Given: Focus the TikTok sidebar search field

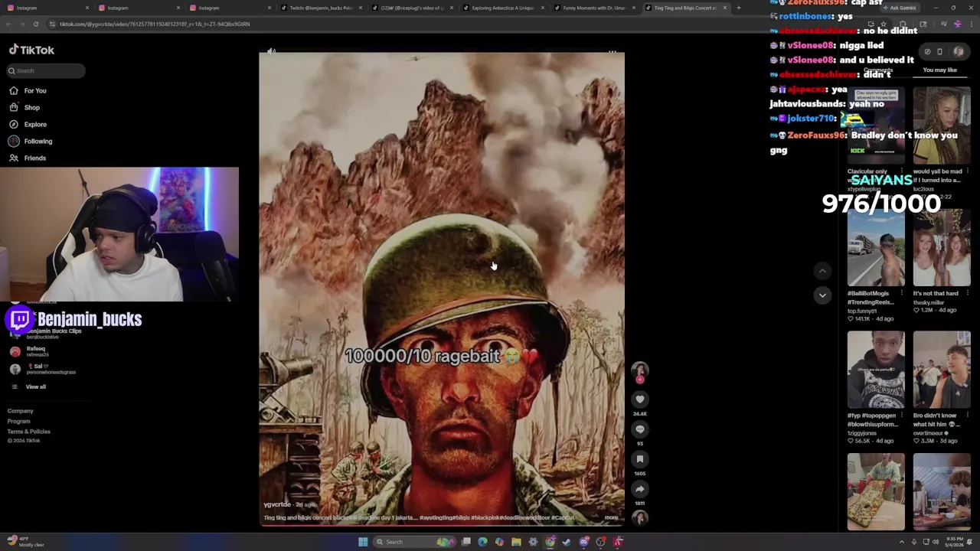Looking at the screenshot, I should (46, 70).
